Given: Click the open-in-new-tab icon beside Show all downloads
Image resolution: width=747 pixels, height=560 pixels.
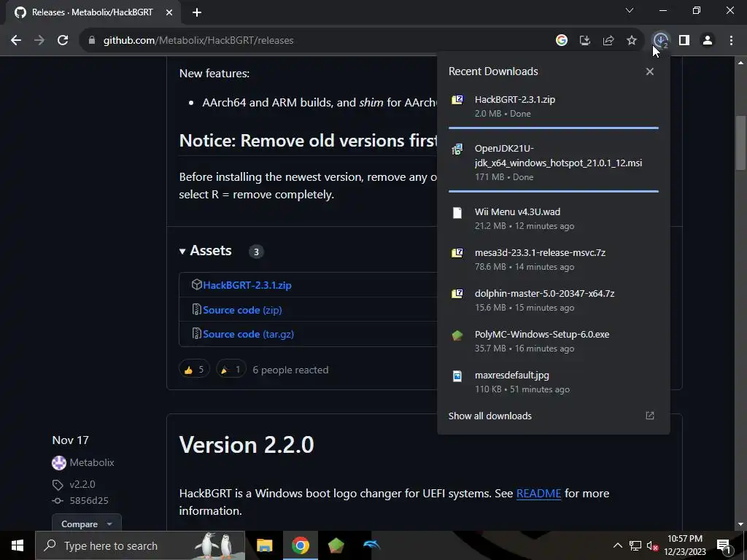Looking at the screenshot, I should 650,416.
